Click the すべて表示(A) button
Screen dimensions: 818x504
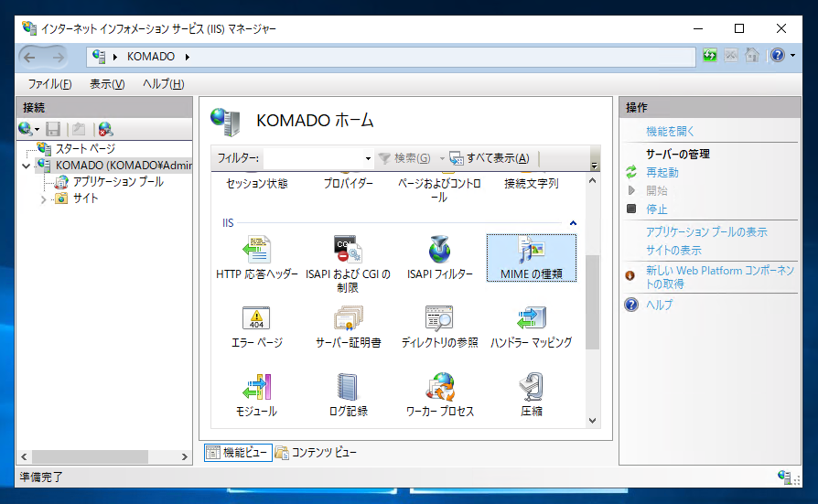click(x=490, y=158)
